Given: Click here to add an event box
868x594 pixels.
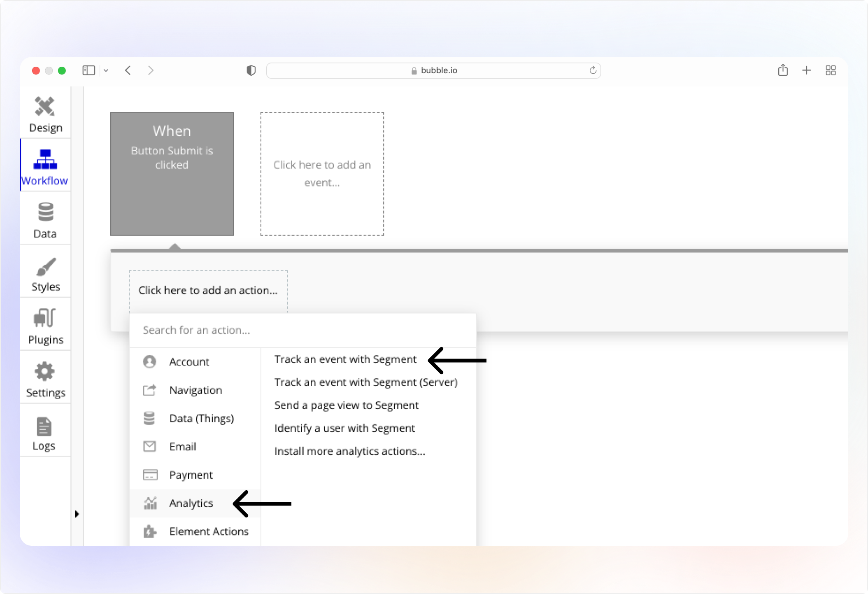Looking at the screenshot, I should pos(322,174).
